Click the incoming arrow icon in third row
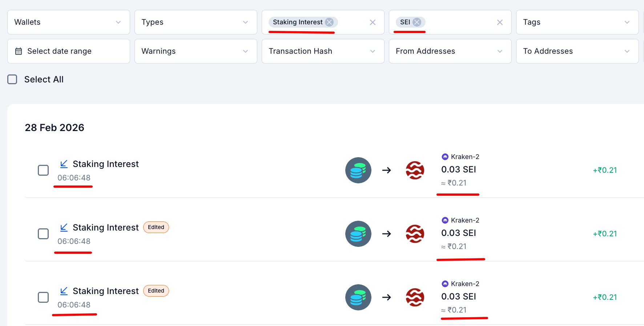This screenshot has width=644, height=326. click(x=64, y=291)
